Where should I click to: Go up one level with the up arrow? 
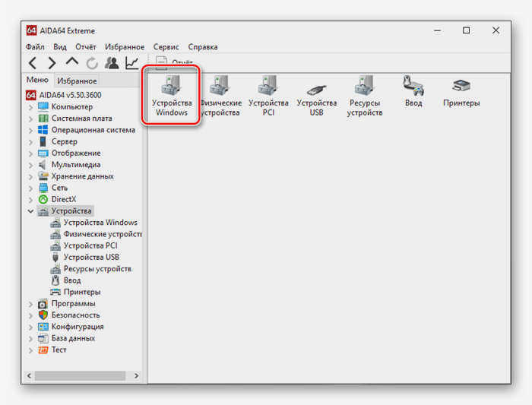pyautogui.click(x=72, y=62)
